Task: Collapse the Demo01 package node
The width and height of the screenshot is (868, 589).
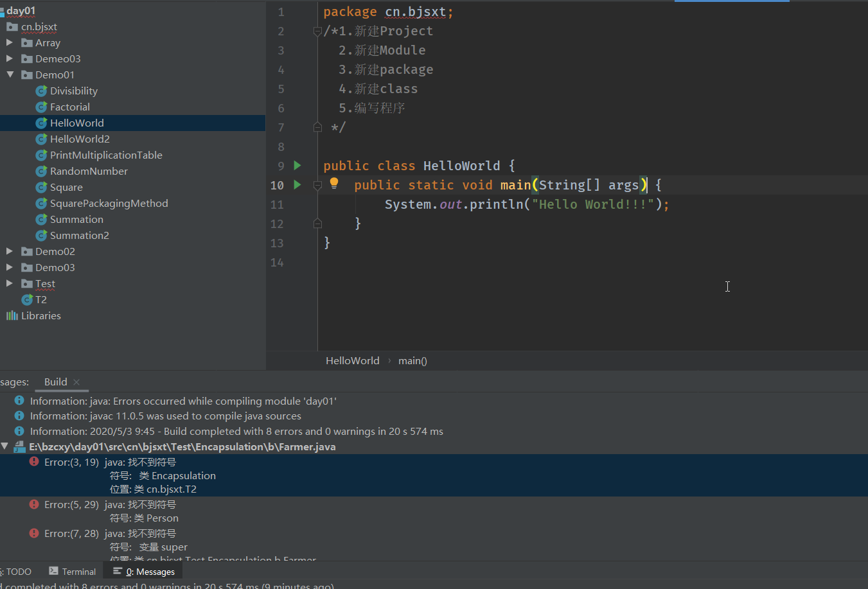Action: [x=10, y=75]
